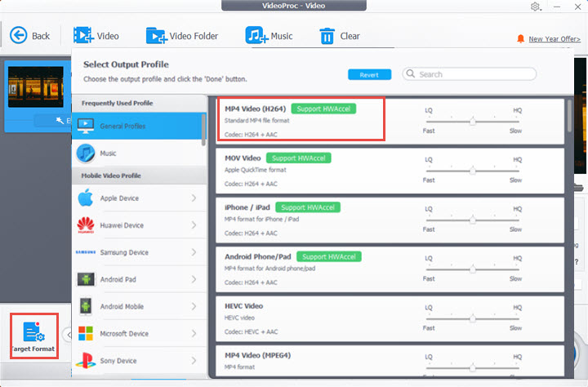The image size is (588, 387).
Task: Expand Android Mobile chevron
Action: tap(194, 306)
